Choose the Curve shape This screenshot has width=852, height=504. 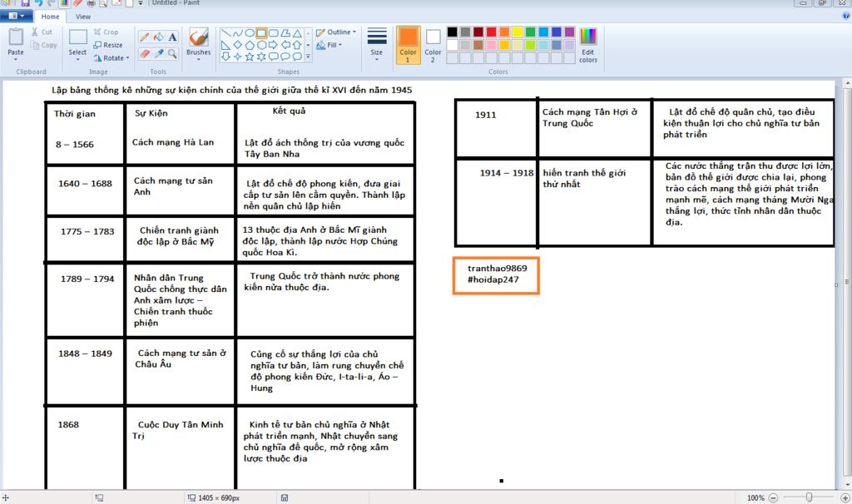click(x=237, y=33)
